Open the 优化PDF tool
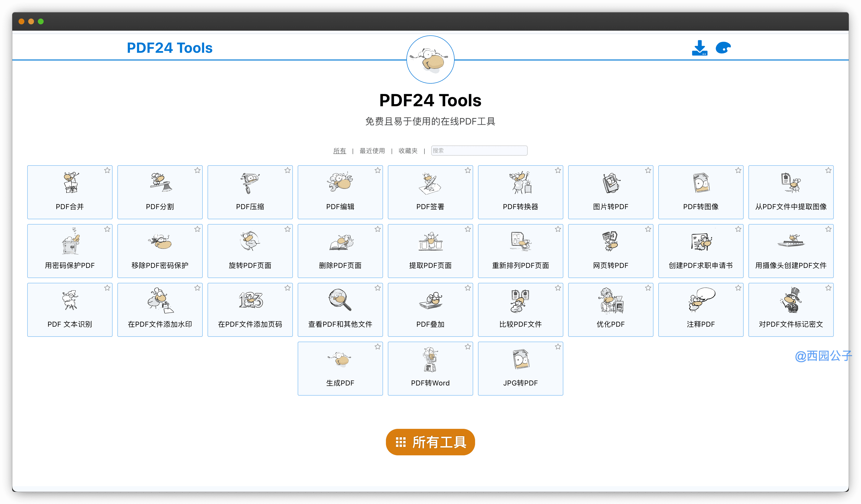861x504 pixels. (611, 310)
